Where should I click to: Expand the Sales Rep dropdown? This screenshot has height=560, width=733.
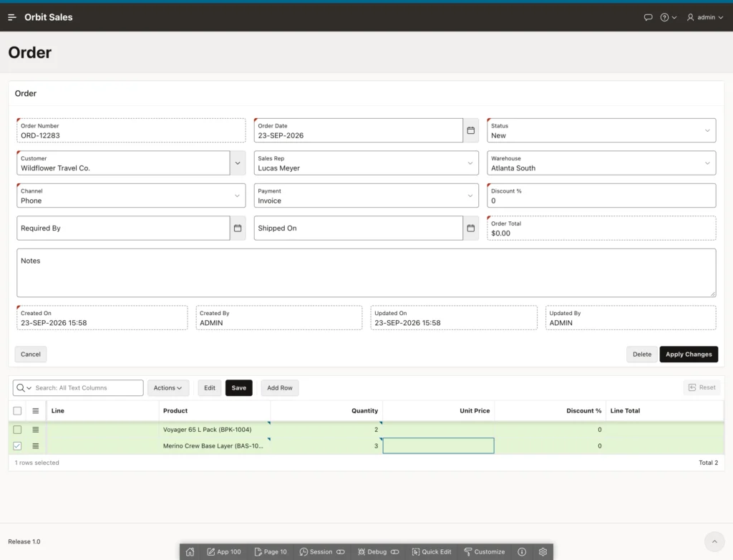tap(470, 163)
